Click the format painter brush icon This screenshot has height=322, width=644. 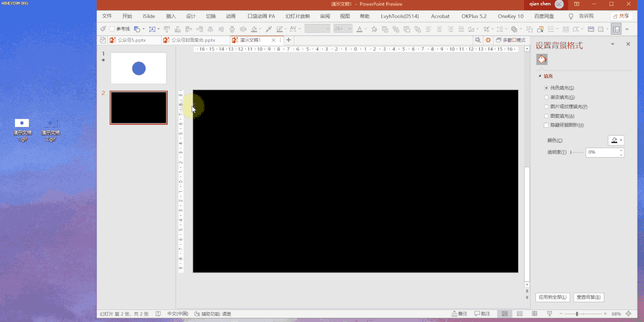click(x=103, y=29)
